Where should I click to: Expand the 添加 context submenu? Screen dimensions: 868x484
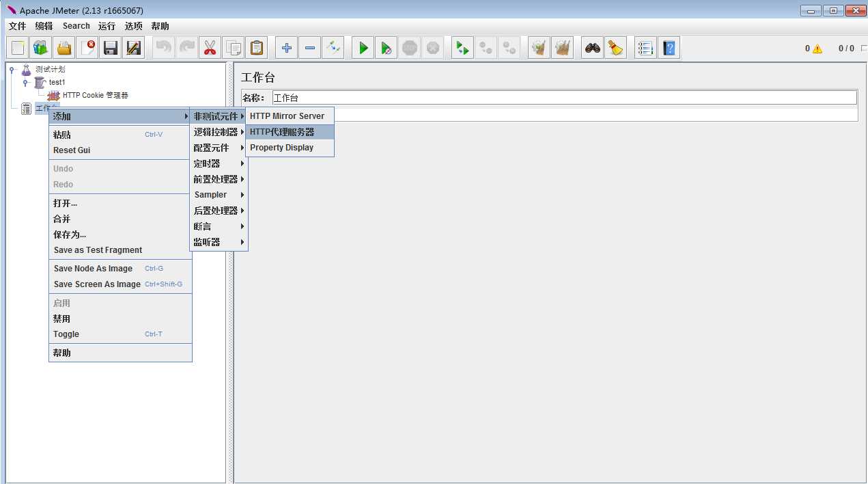coord(120,116)
